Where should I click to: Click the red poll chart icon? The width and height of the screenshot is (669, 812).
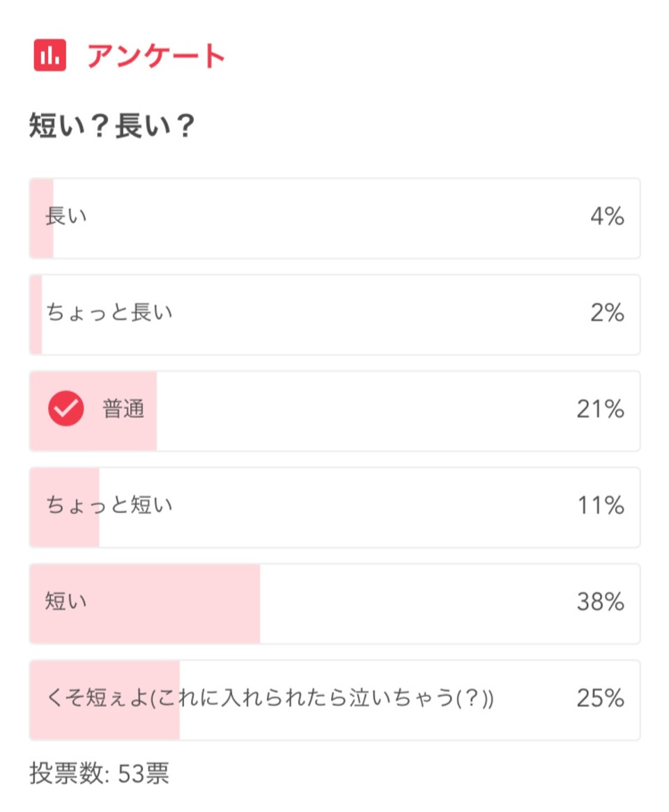[x=49, y=55]
